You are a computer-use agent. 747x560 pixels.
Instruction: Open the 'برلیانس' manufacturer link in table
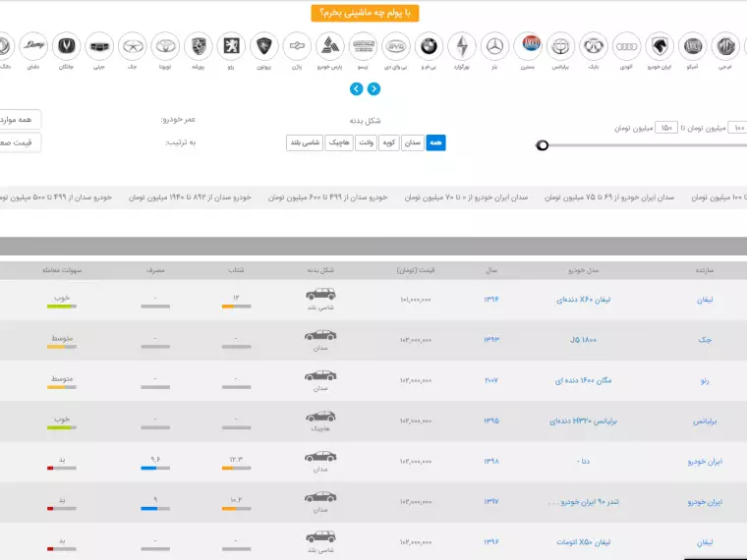point(705,420)
